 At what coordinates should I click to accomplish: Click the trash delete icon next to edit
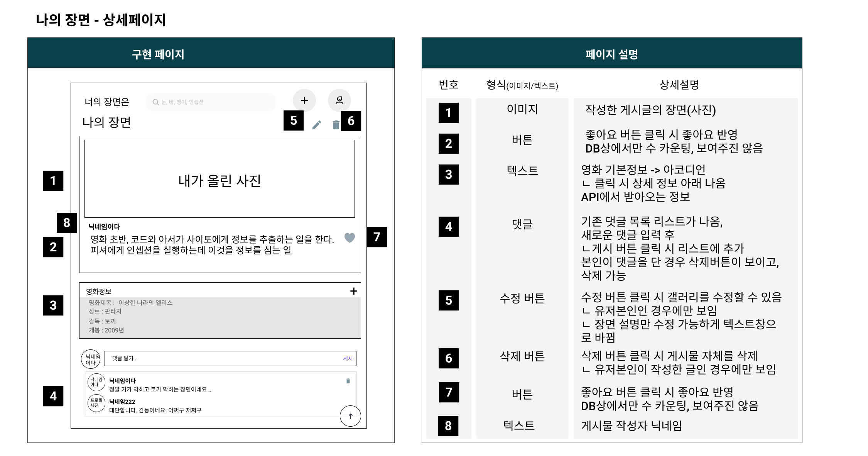tap(336, 124)
